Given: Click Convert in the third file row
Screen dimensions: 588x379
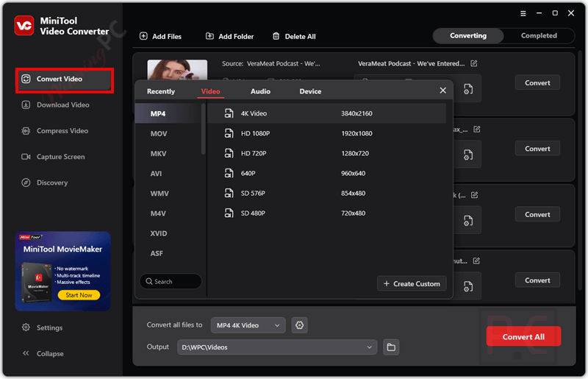Looking at the screenshot, I should [x=537, y=214].
